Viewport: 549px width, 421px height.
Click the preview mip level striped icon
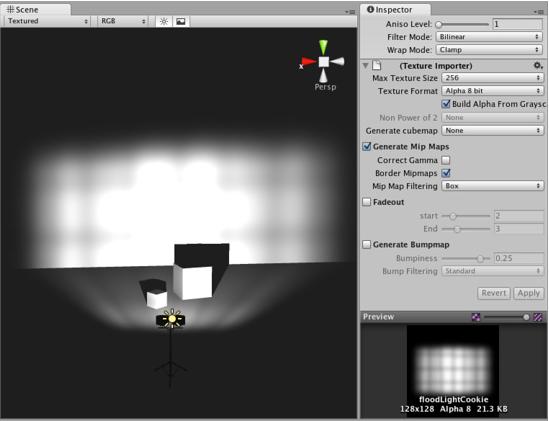click(538, 317)
